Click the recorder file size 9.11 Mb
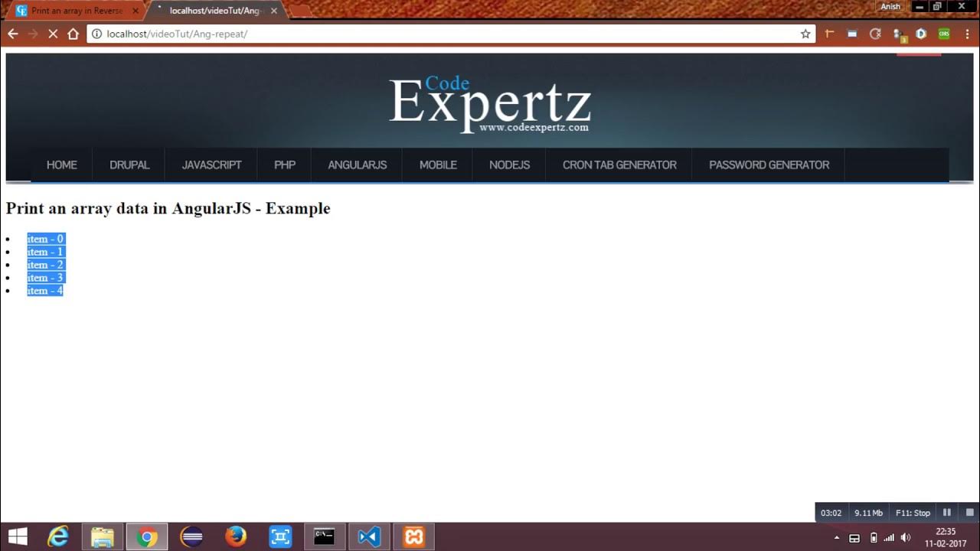Viewport: 980px width, 551px height. coord(869,513)
